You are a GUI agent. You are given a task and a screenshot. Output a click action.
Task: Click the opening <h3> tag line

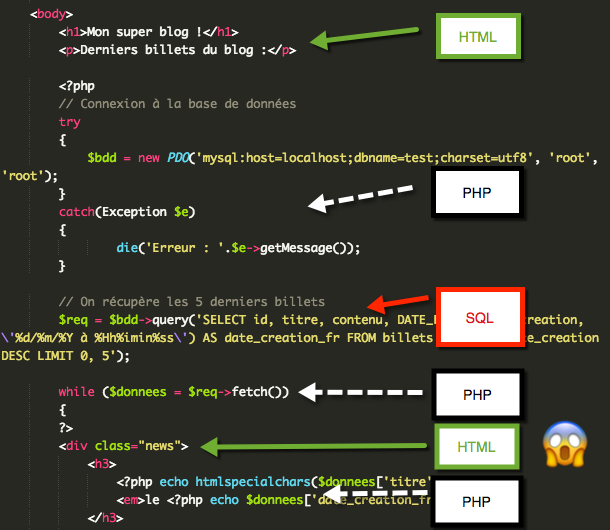click(102, 464)
